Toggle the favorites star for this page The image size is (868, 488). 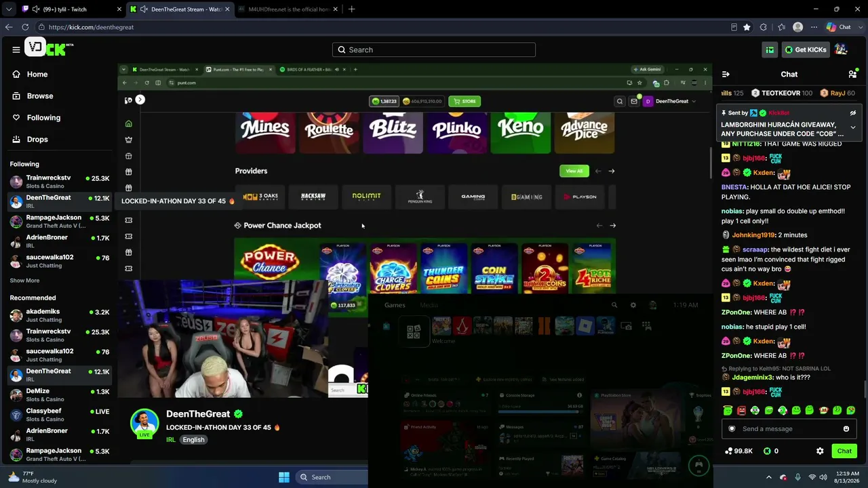coord(747,27)
